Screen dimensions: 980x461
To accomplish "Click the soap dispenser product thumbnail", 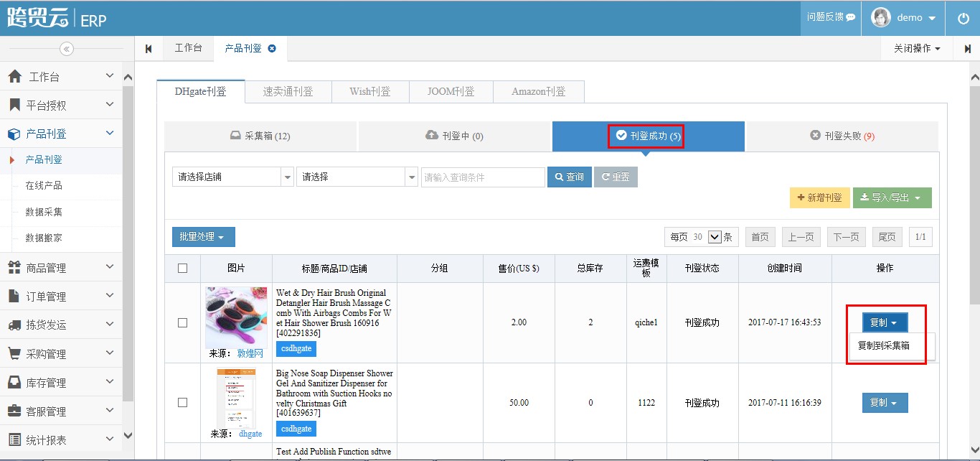I will pyautogui.click(x=236, y=399).
